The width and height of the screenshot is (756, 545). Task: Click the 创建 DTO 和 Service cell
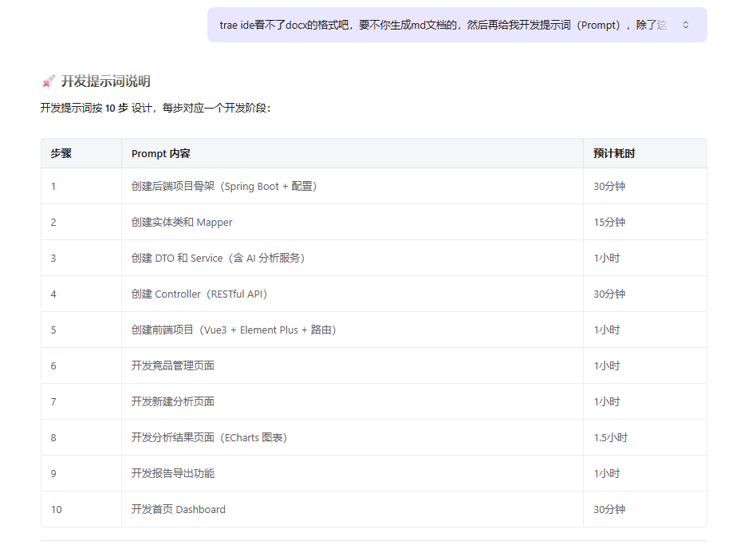click(218, 259)
